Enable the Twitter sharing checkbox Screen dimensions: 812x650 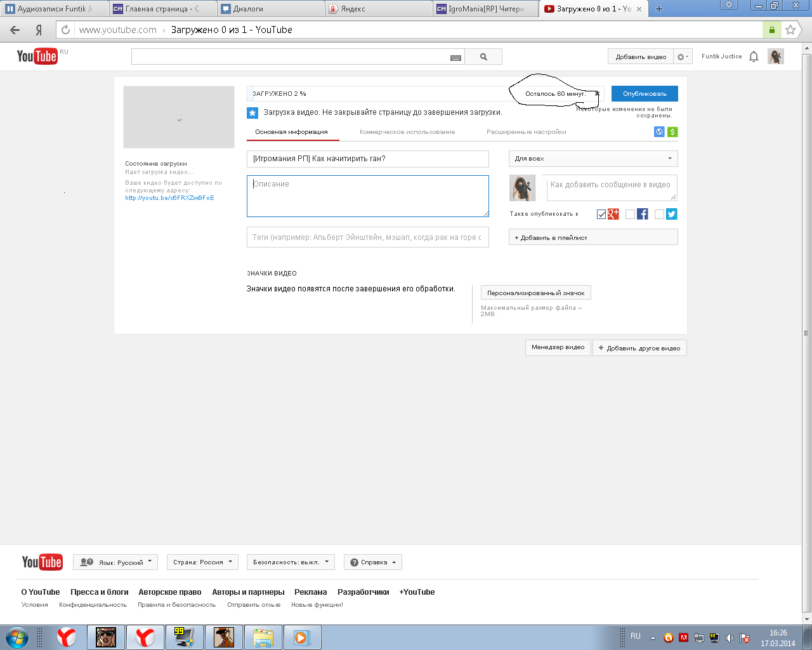pyautogui.click(x=659, y=215)
